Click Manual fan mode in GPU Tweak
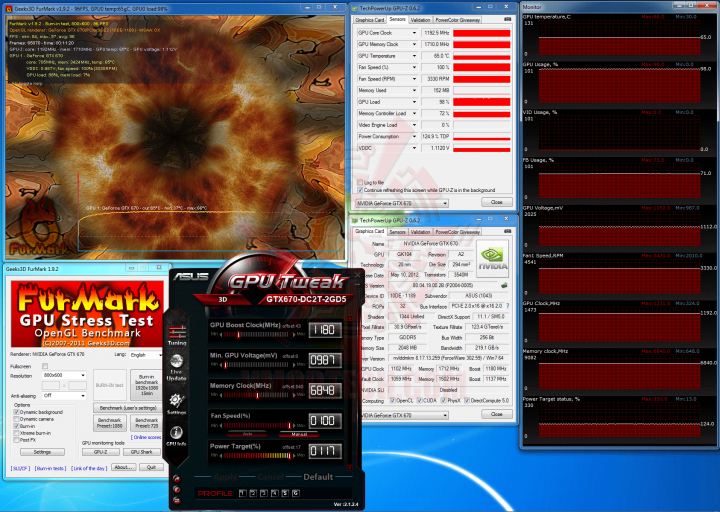Screen dimensions: 720x512 [x=299, y=434]
